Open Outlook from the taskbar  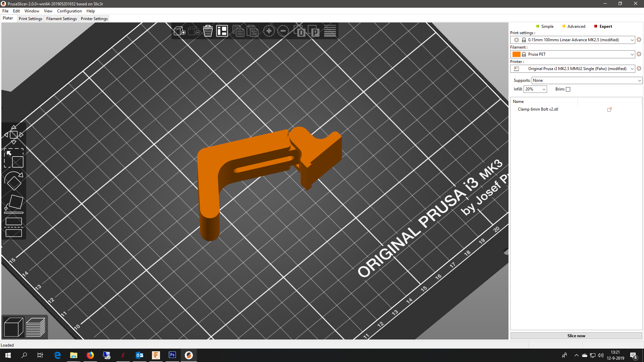tap(140, 355)
